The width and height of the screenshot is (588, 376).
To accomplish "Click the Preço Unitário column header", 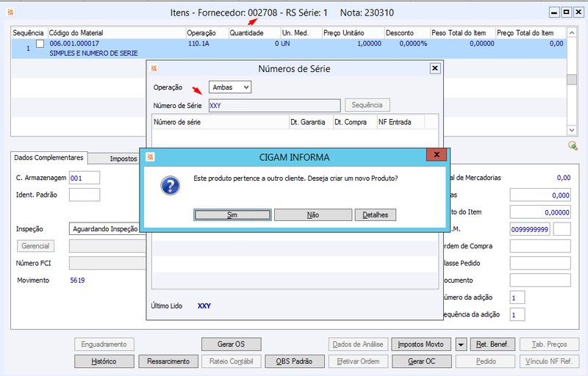I will pos(354,33).
